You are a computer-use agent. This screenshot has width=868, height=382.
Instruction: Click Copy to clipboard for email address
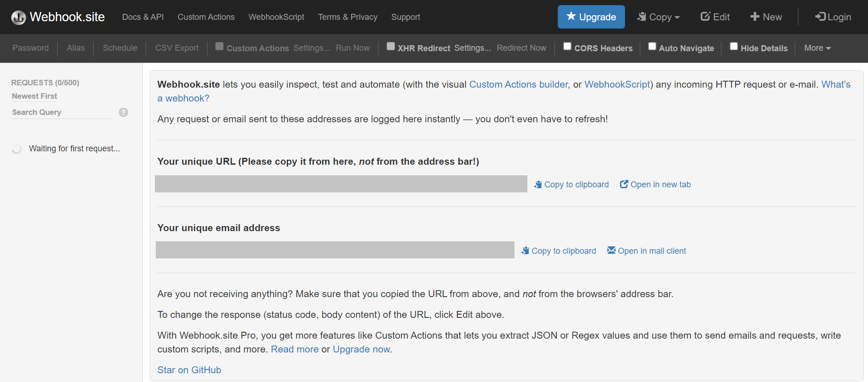558,251
